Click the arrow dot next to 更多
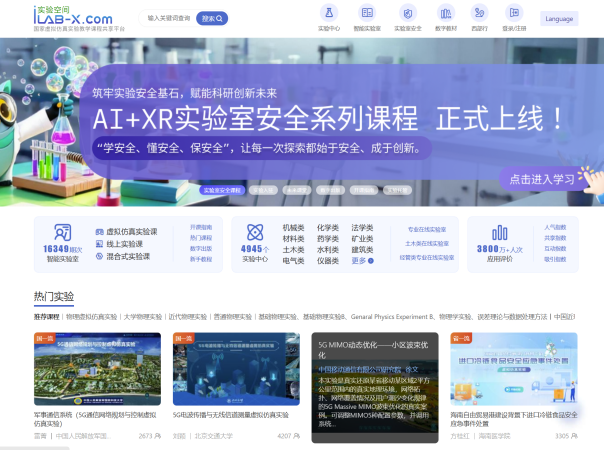 coord(371,261)
